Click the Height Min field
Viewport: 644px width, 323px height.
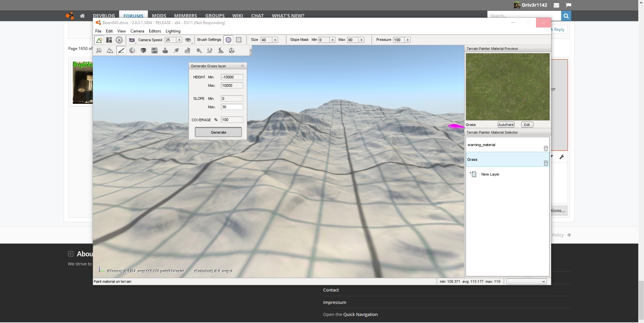(x=232, y=77)
